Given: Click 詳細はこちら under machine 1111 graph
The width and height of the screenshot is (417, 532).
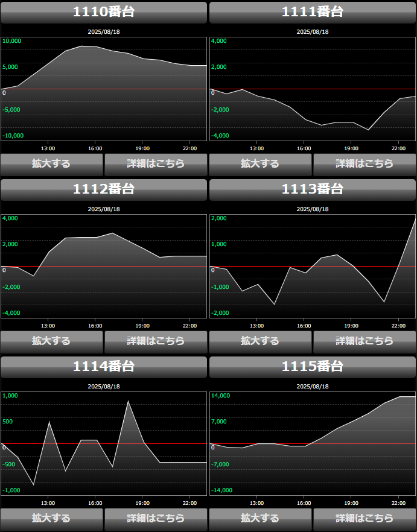Looking at the screenshot, I should tap(364, 165).
